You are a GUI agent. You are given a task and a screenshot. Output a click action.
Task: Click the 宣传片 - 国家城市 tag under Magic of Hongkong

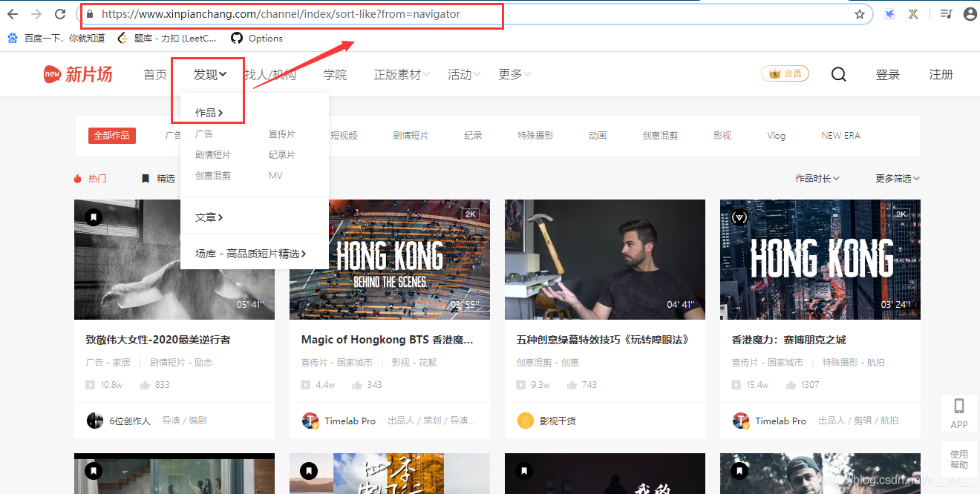[337, 363]
